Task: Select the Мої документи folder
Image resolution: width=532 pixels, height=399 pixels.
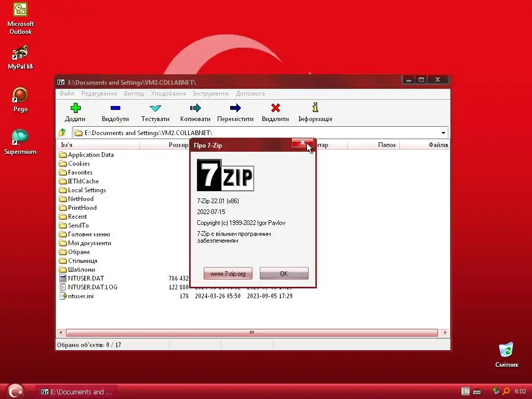Action: pos(85,243)
